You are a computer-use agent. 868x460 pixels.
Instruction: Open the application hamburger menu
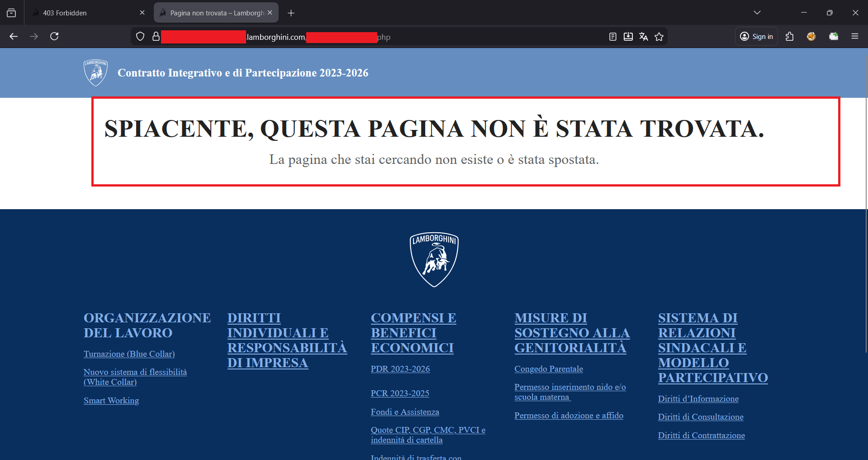tap(855, 37)
